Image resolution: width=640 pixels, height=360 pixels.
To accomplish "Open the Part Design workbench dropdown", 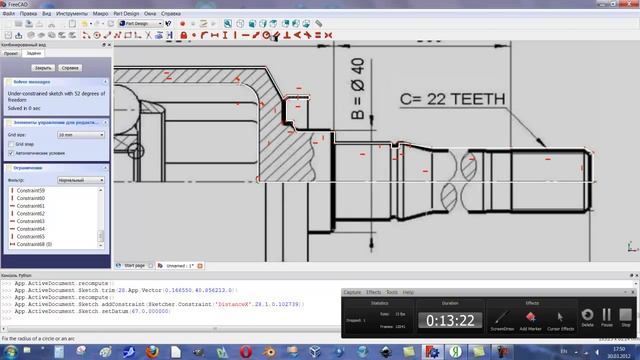I will (140, 24).
